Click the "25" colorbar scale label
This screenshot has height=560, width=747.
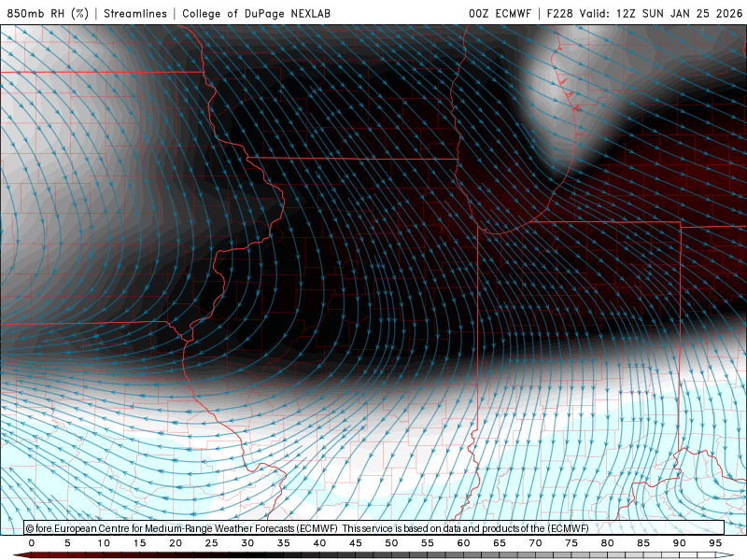point(212,543)
